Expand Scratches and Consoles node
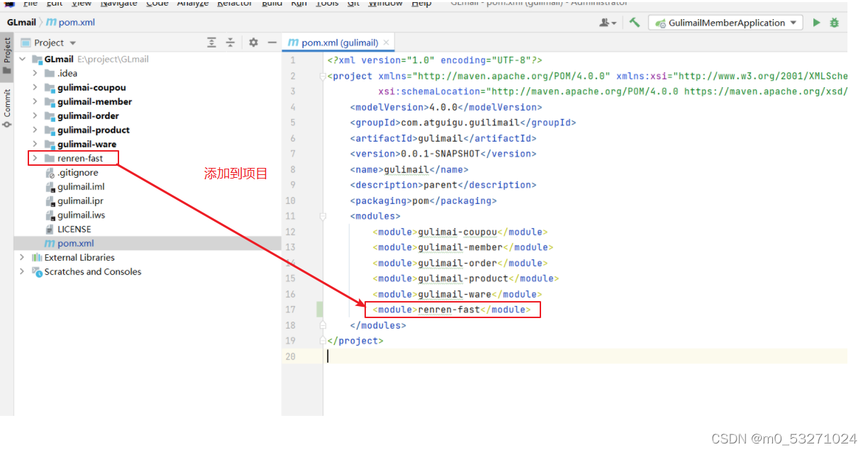Viewport: 868px width, 452px height. pos(23,272)
